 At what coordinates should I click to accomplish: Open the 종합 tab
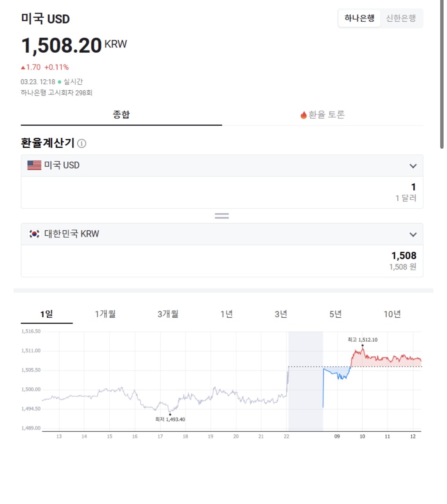[121, 115]
